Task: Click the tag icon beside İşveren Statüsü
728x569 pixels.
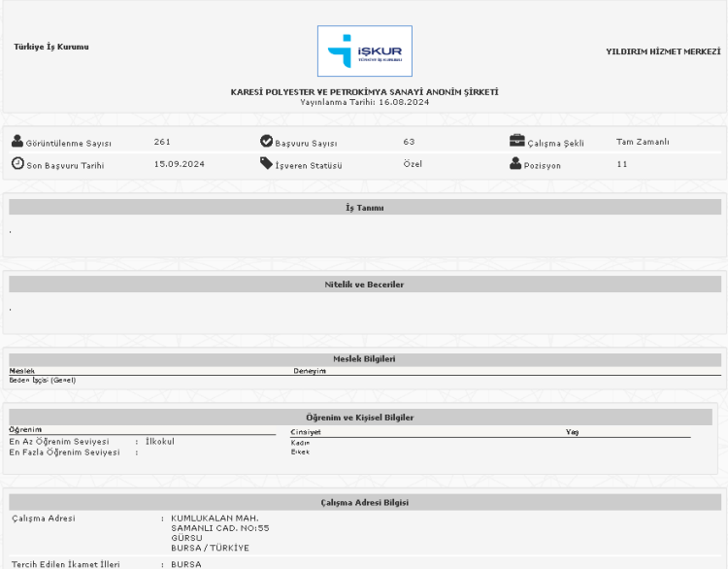Action: click(267, 163)
